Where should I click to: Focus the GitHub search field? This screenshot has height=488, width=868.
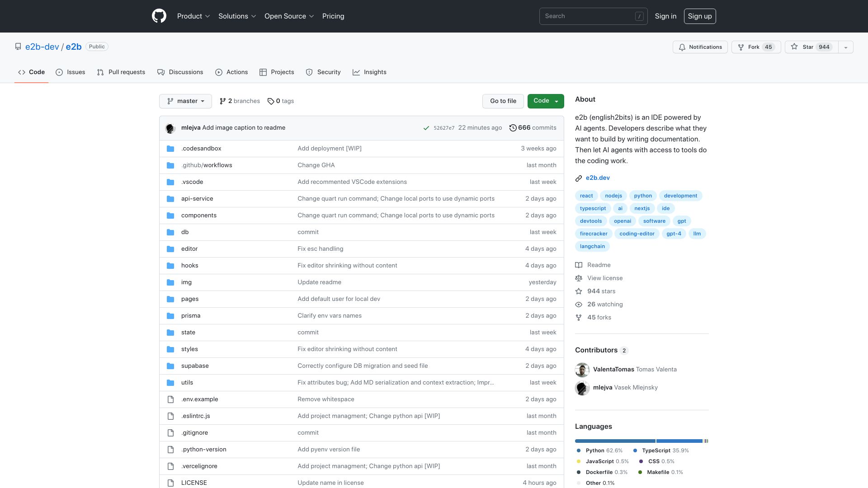pos(593,16)
